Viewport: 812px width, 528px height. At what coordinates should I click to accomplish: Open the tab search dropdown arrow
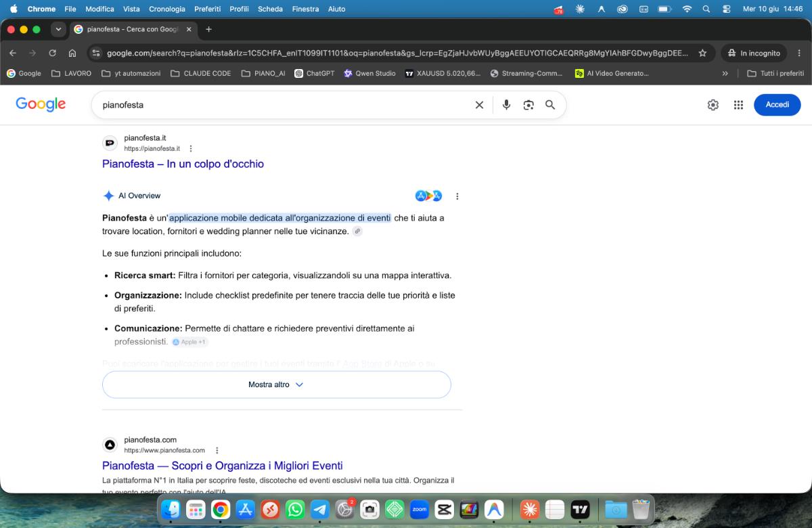(x=59, y=29)
